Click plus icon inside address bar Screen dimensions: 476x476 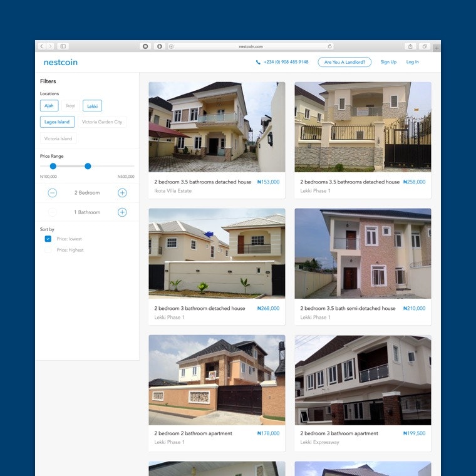(x=171, y=46)
